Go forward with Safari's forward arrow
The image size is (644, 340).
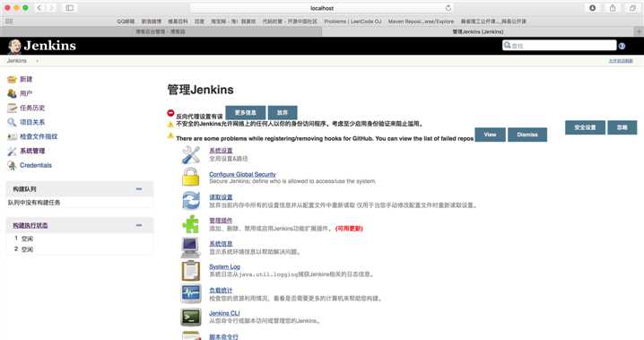coord(52,8)
